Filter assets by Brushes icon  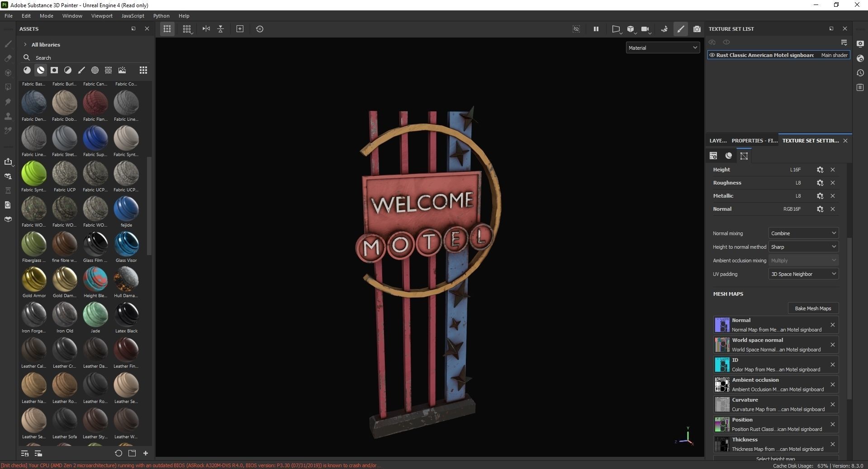pos(81,70)
